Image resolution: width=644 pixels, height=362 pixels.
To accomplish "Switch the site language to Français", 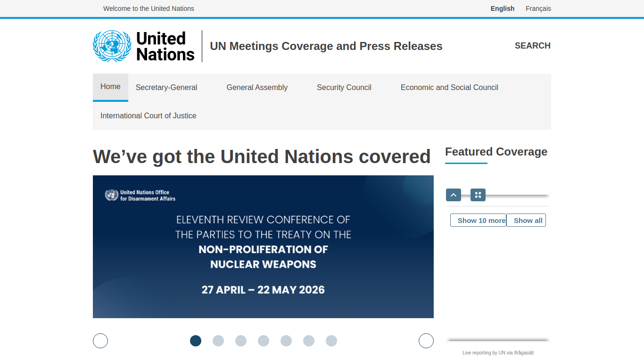I will coord(538,8).
